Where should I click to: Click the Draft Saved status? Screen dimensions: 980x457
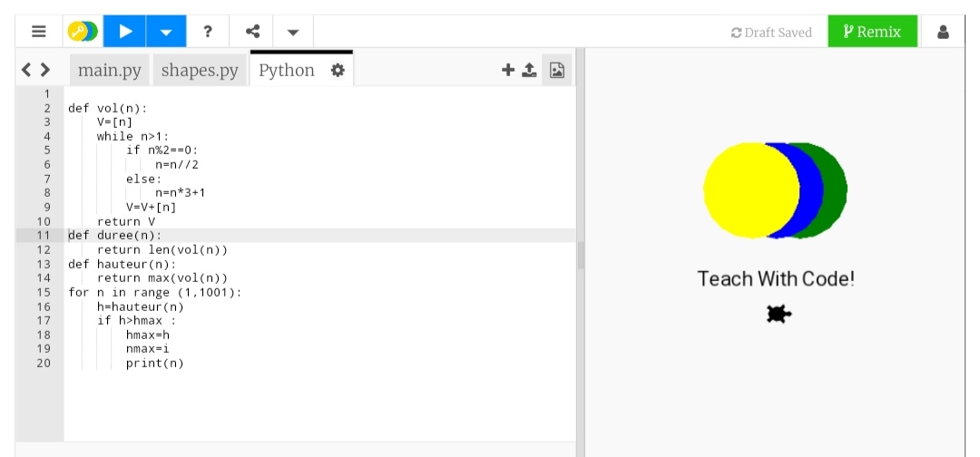[x=771, y=33]
